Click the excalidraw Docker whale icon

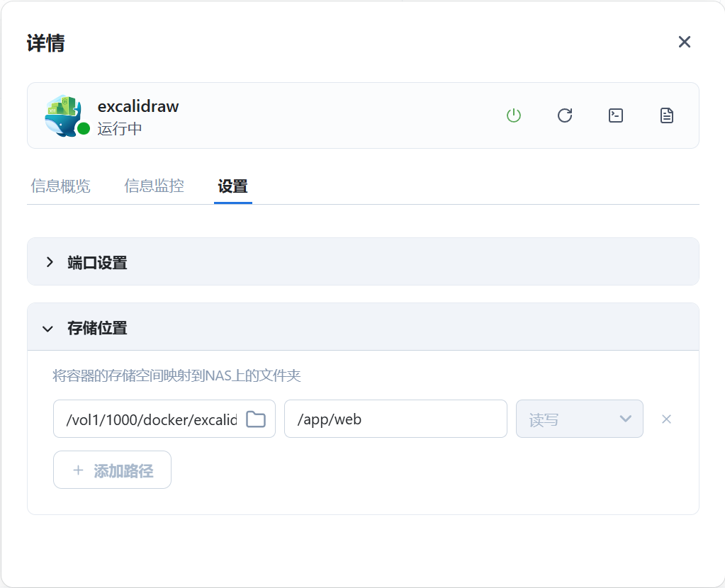click(x=64, y=115)
